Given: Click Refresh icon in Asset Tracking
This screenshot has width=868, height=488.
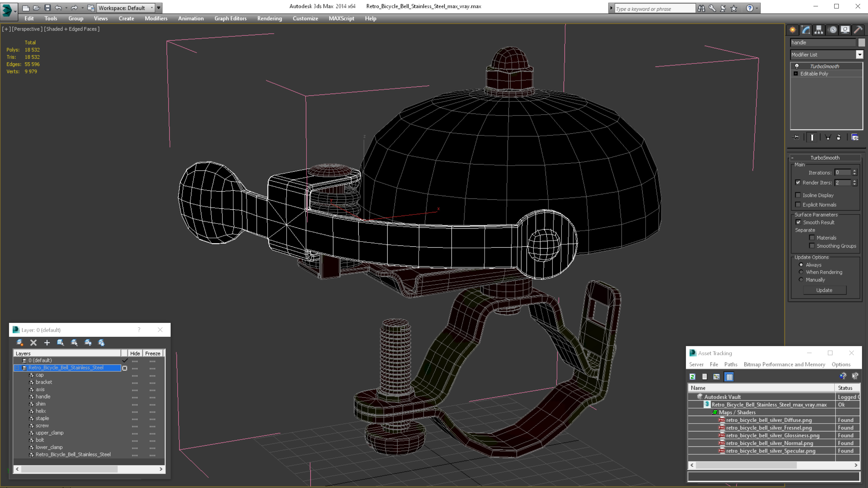Looking at the screenshot, I should pos(693,377).
